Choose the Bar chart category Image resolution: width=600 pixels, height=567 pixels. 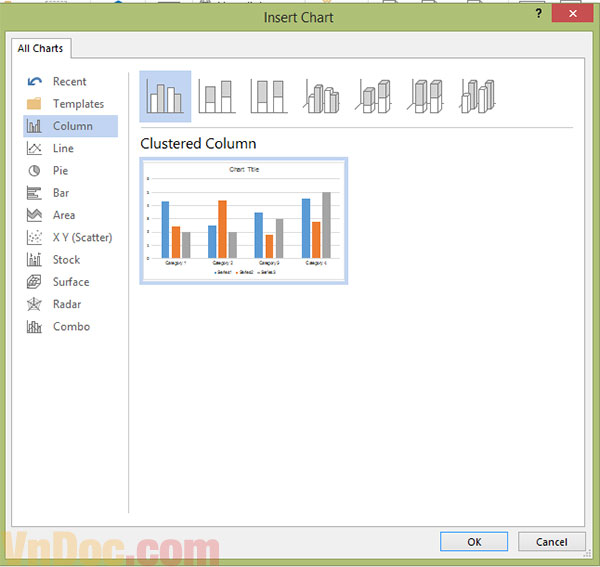coord(61,193)
